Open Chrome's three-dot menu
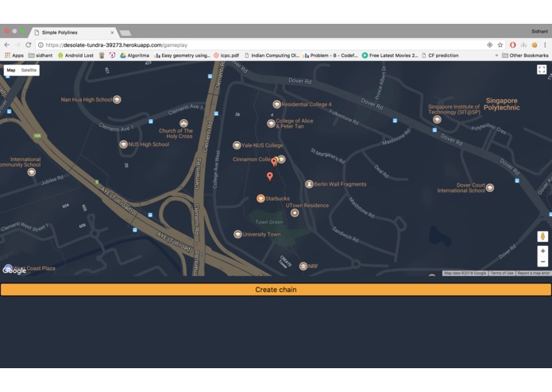Screen dimensions: 552x392 tap(545, 44)
